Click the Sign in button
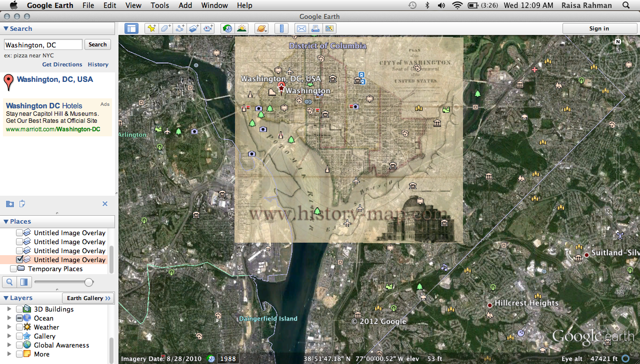640x364 pixels. pyautogui.click(x=599, y=28)
